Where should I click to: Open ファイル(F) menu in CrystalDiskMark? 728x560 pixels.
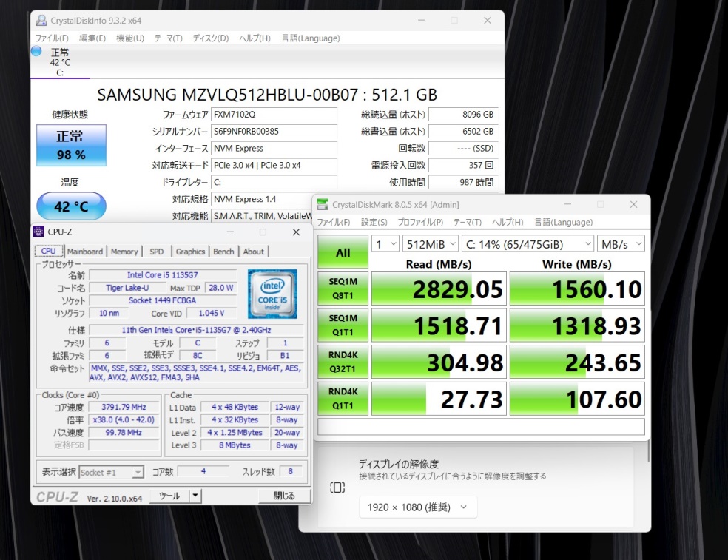coord(334,223)
